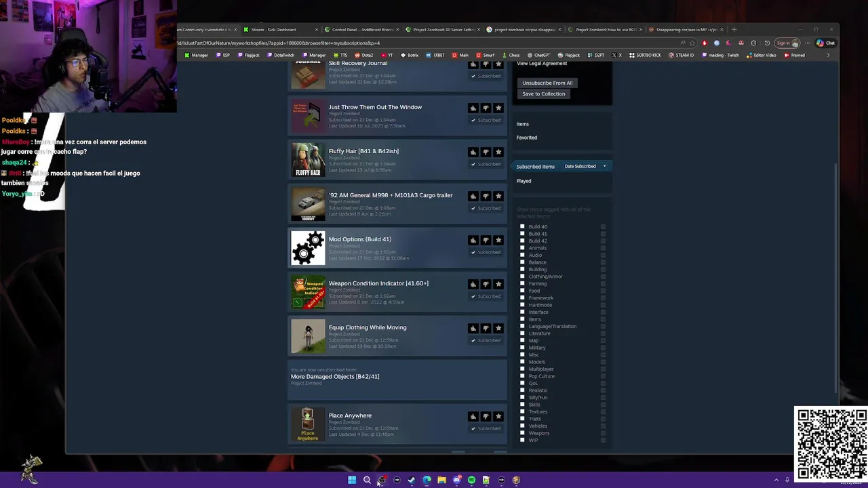Show hidden system tray icons
This screenshot has width=868, height=488.
coord(776,480)
